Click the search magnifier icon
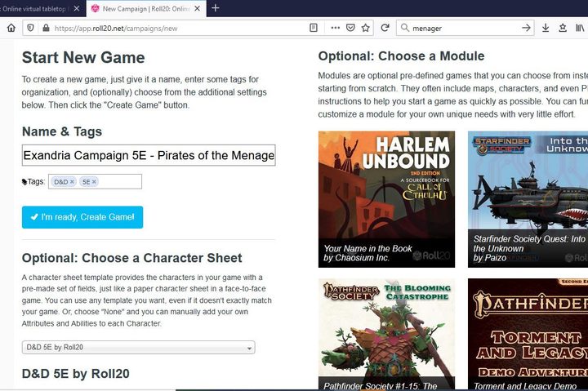The image size is (588, 391). pos(404,28)
